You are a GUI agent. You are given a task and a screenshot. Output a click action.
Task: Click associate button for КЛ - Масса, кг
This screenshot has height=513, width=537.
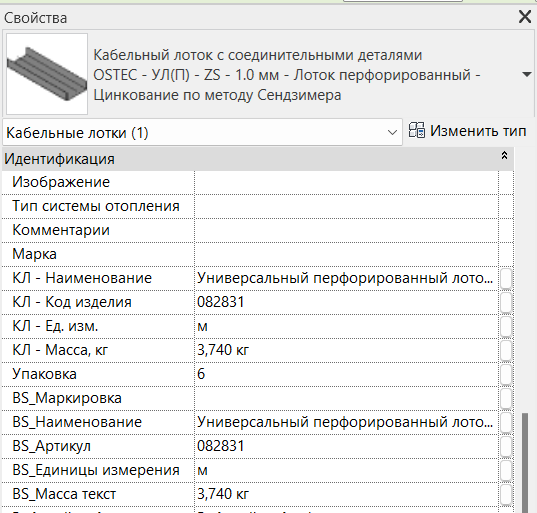(x=506, y=351)
